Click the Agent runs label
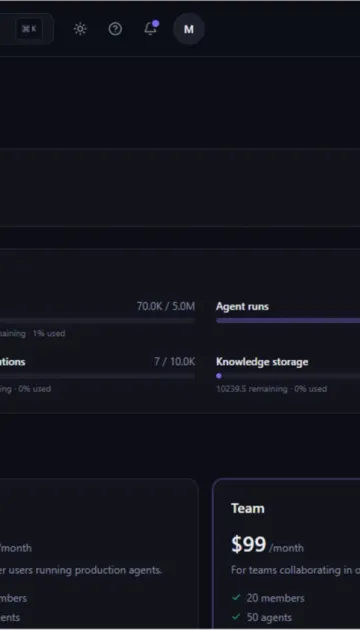This screenshot has width=360, height=630. coord(242,307)
